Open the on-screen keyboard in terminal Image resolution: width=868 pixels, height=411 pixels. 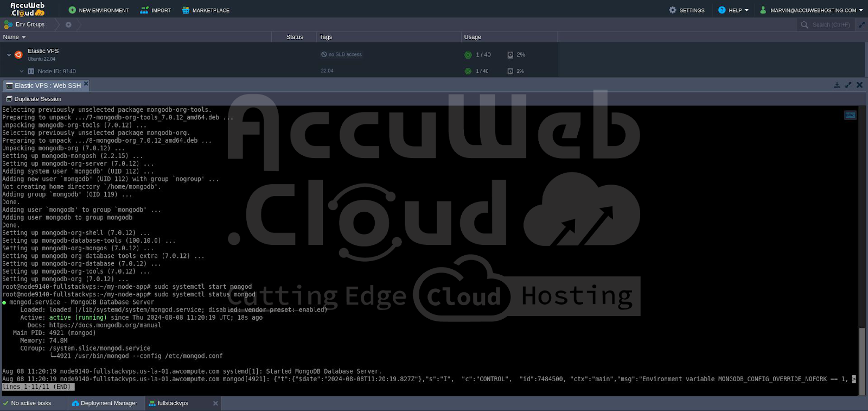[x=850, y=115]
